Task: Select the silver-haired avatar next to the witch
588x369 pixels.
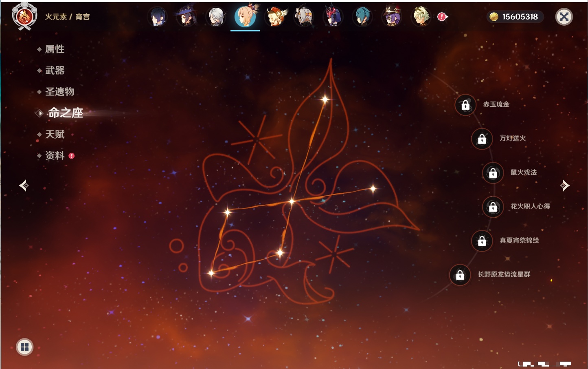Action: click(216, 17)
